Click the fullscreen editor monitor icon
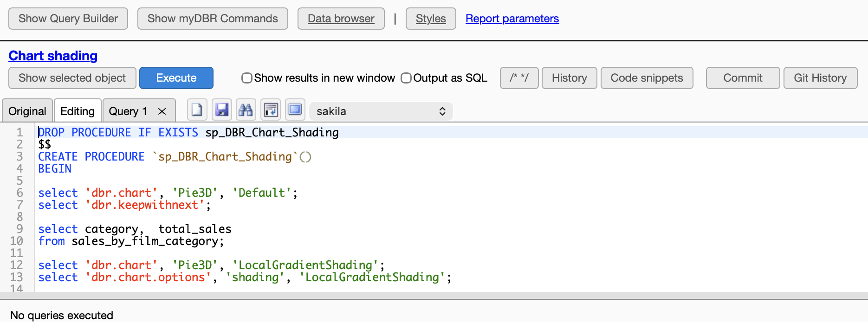The image size is (868, 322). [x=295, y=110]
